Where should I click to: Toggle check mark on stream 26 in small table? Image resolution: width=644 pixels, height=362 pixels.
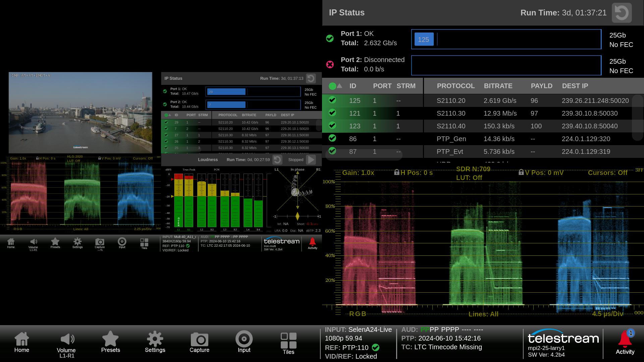coord(166,141)
